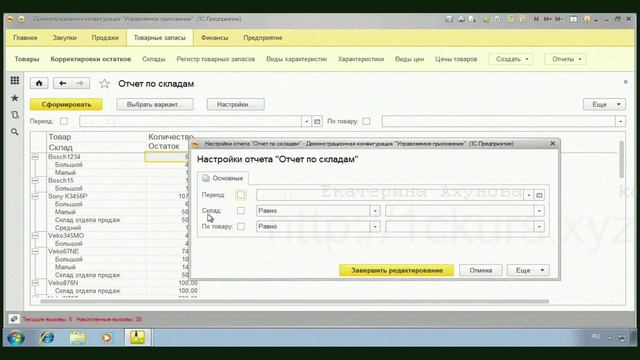Switch to Закупки section
Viewport: 640px width, 360px height.
click(x=64, y=38)
